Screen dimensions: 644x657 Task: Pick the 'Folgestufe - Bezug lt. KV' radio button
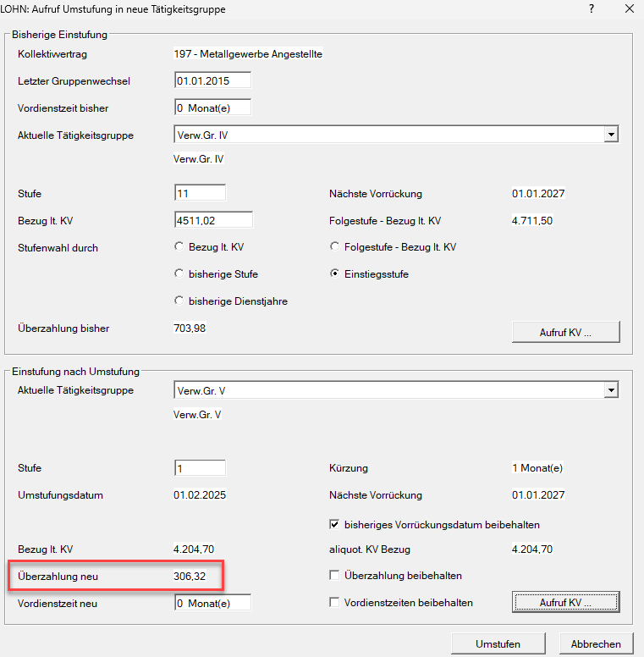tap(334, 247)
